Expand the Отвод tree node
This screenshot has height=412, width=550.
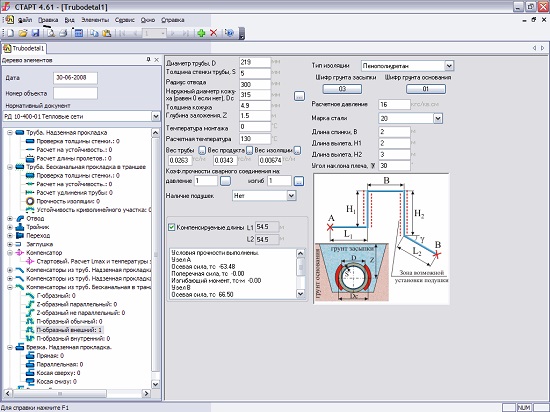(10, 218)
